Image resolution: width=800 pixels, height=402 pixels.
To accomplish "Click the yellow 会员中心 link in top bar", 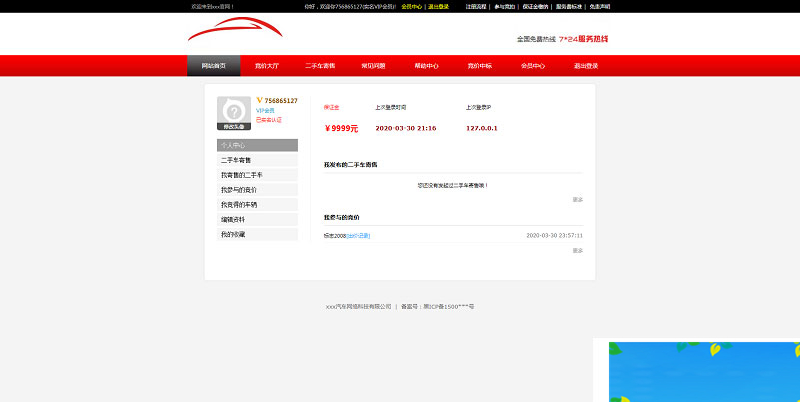I will pos(411,6).
